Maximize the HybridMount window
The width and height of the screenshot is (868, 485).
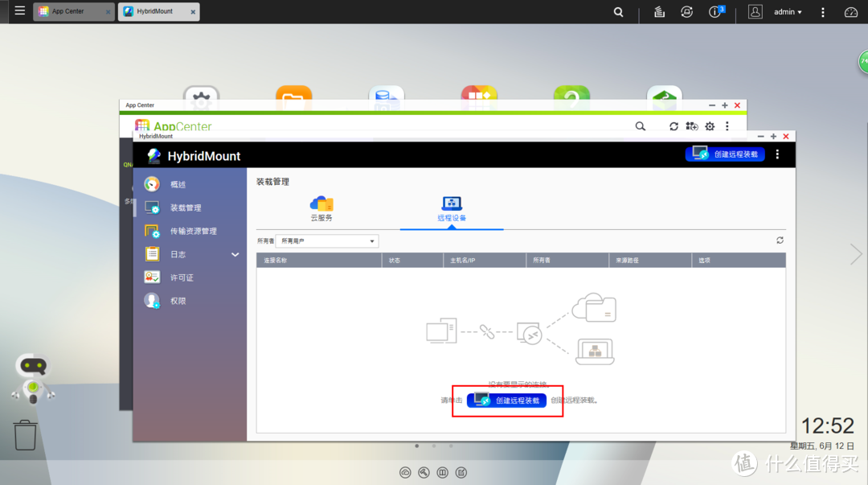pyautogui.click(x=773, y=137)
